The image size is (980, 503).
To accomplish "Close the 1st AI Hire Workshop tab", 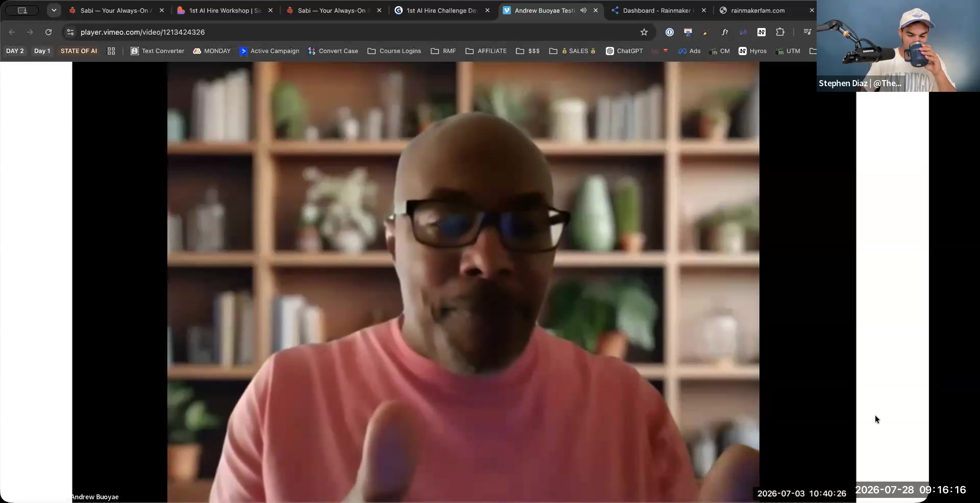I will click(271, 10).
